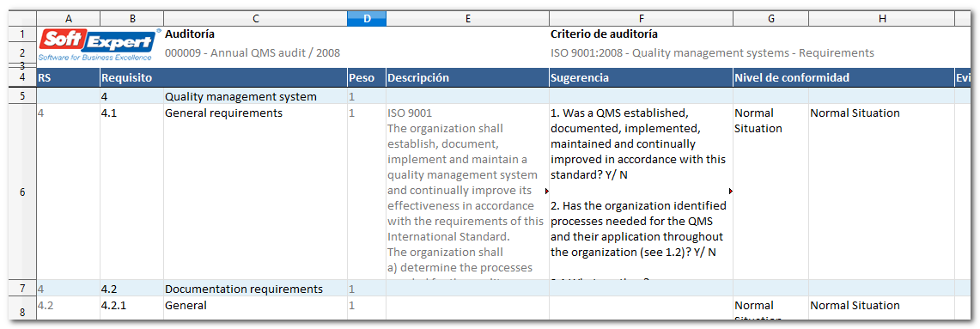The height and width of the screenshot is (329, 980).
Task: Select column F header
Action: 642,19
